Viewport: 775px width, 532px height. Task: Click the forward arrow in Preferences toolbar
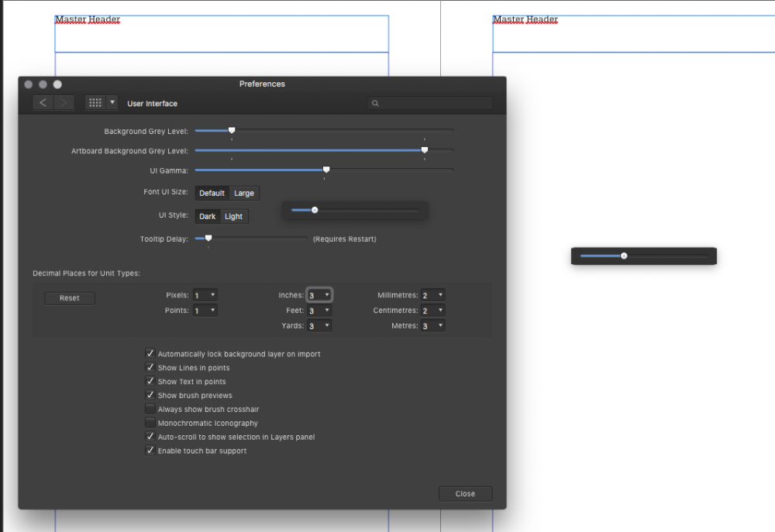coord(64,103)
